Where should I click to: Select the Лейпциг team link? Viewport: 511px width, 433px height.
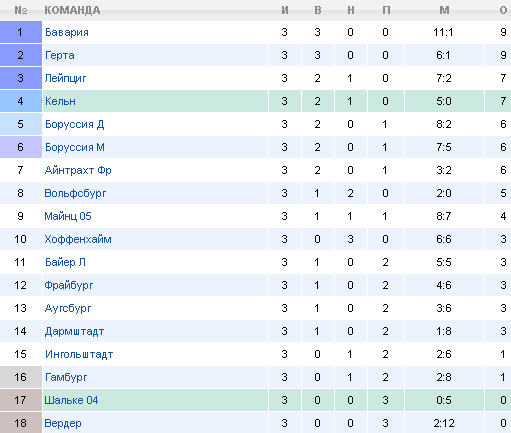tap(65, 78)
